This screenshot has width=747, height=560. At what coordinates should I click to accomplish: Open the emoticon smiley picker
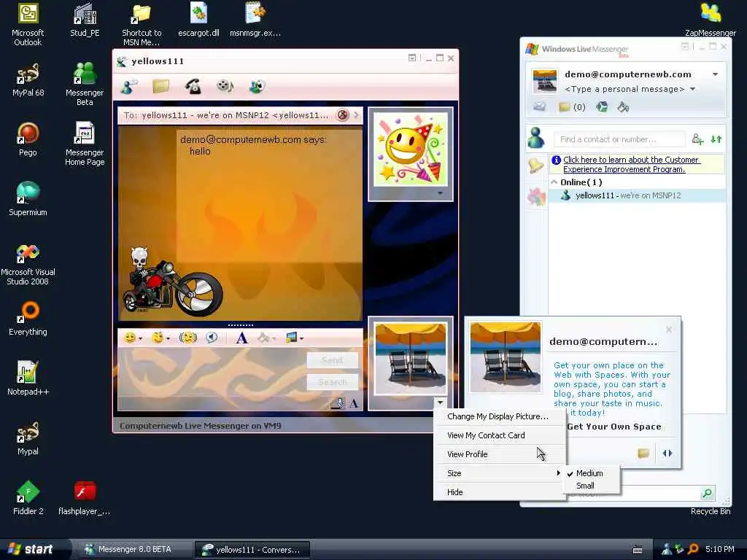(130, 338)
